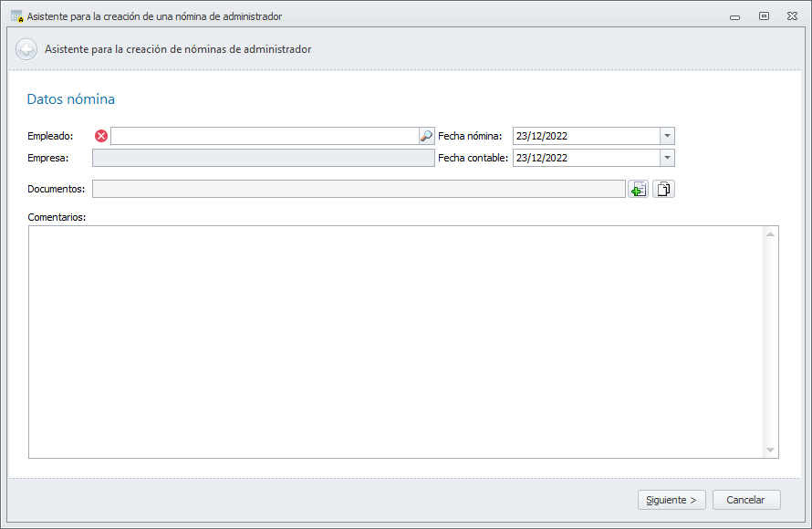The height and width of the screenshot is (529, 812).
Task: Expand the Fecha nómina date dropdown
Action: click(667, 136)
